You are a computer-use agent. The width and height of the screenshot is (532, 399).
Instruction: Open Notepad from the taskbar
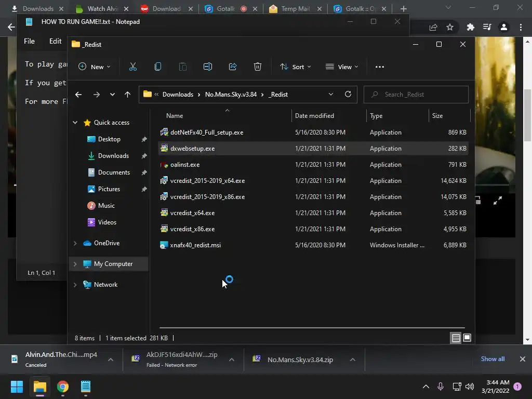[86, 387]
